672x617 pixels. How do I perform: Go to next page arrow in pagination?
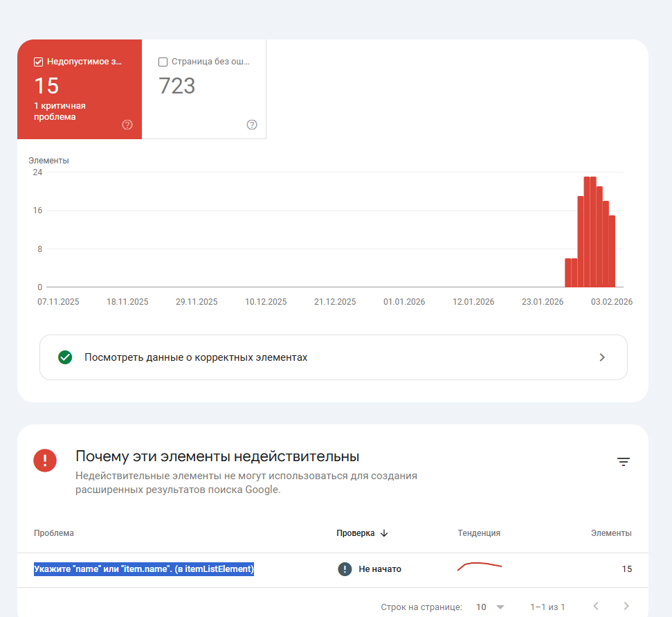click(x=626, y=606)
